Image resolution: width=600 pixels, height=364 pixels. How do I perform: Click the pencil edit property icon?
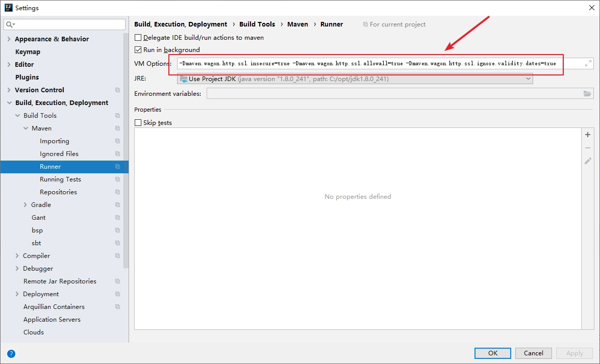[588, 161]
